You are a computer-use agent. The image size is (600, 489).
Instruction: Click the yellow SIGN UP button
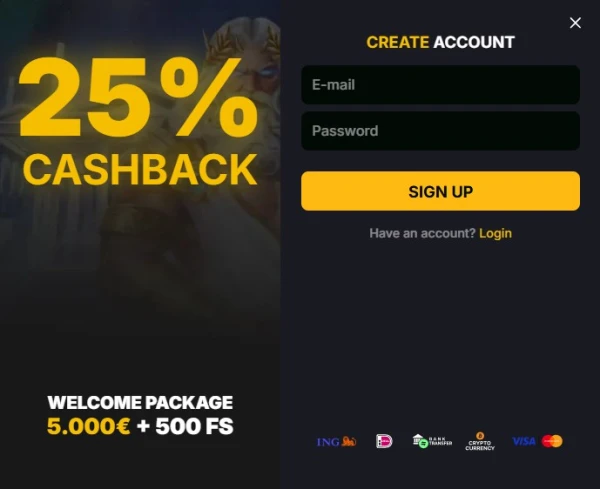tap(440, 191)
